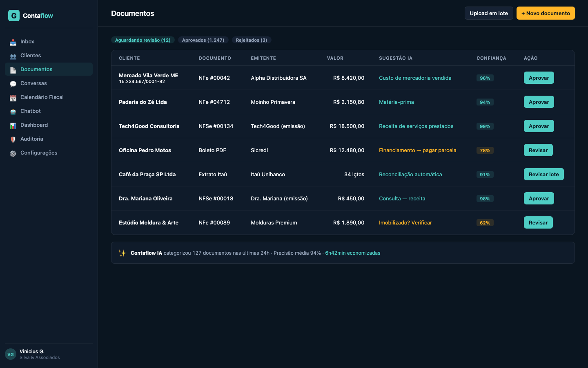Select the Aguardando revisão filter

coord(143,40)
